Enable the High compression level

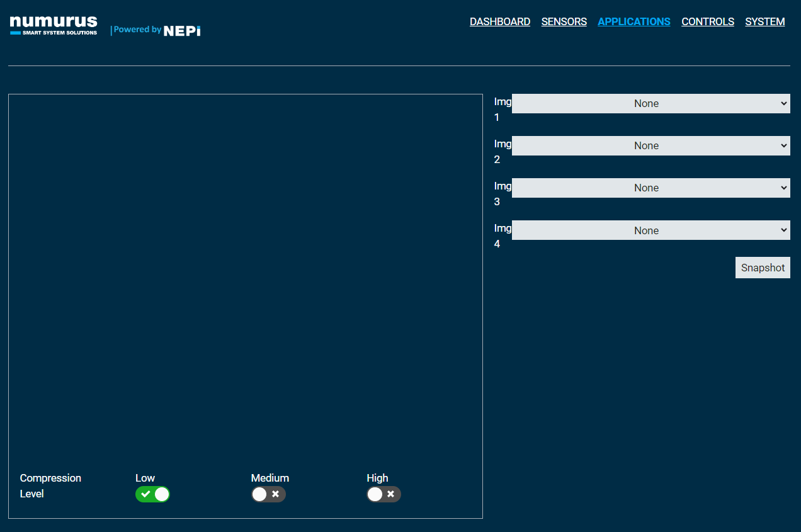click(383, 494)
